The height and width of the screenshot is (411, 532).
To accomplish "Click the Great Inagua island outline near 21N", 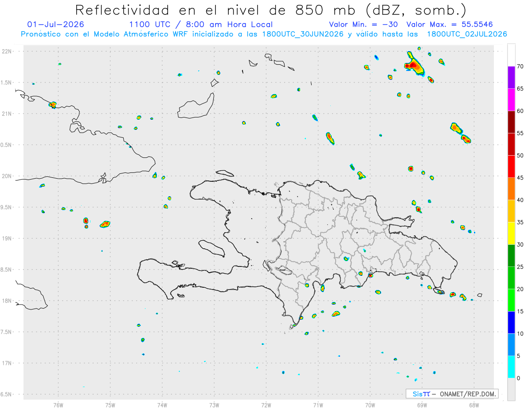I will [x=196, y=106].
